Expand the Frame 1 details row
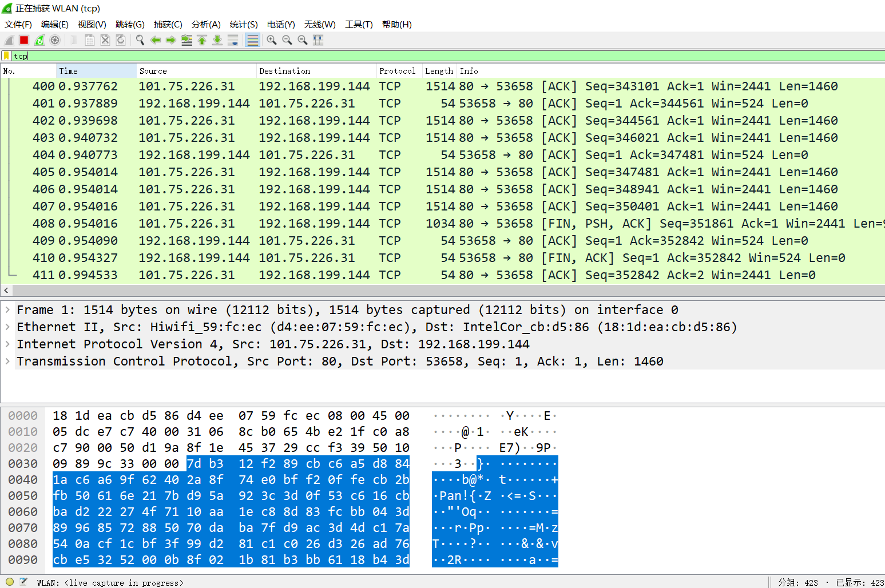Viewport: 885px width, 588px height. pyautogui.click(x=7, y=309)
